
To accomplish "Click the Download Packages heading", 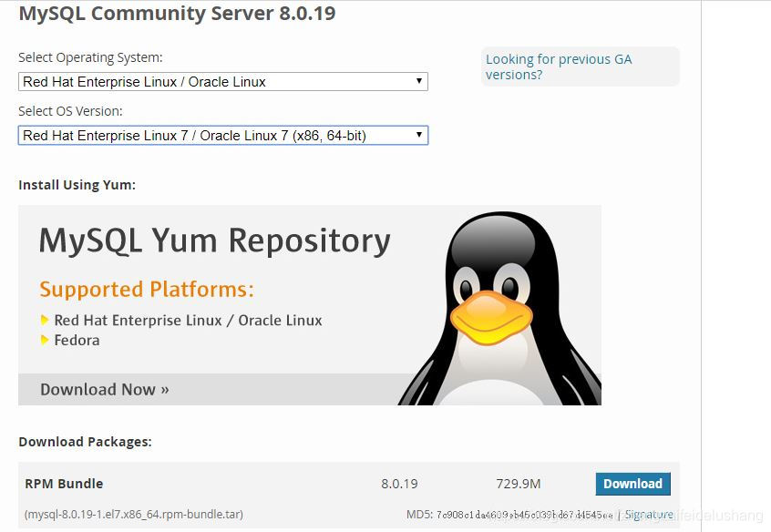I will click(x=85, y=442).
